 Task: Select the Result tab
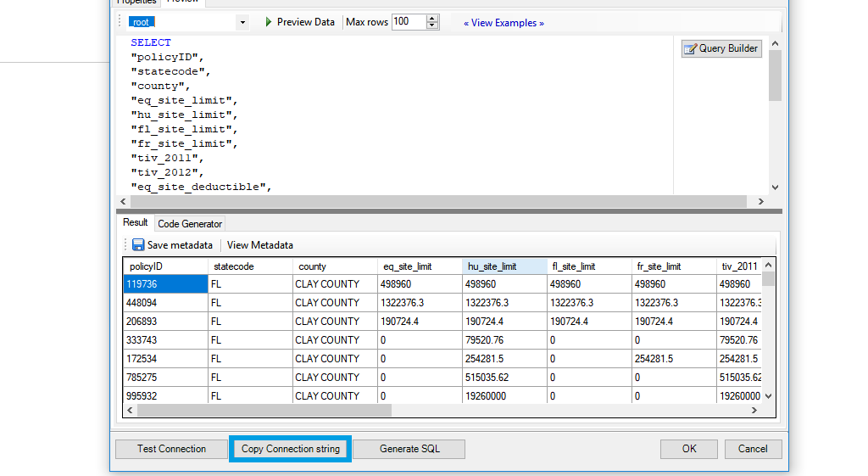pyautogui.click(x=136, y=222)
